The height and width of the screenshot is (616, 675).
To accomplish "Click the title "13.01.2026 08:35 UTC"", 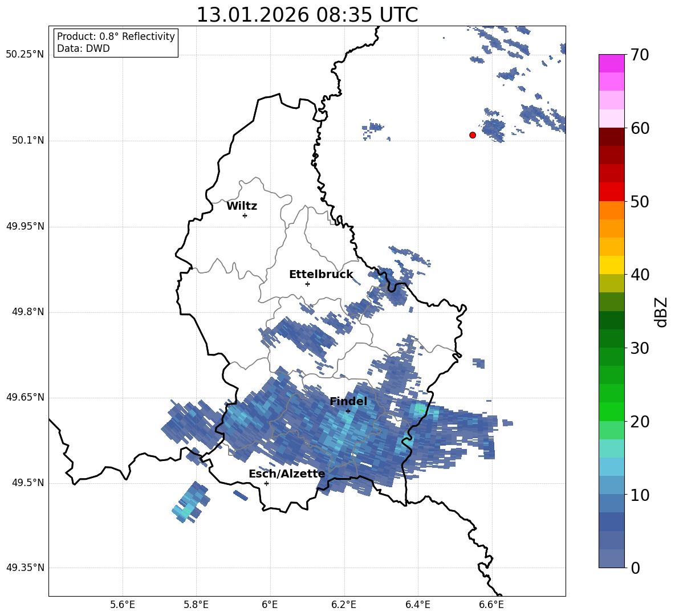I will pos(307,15).
